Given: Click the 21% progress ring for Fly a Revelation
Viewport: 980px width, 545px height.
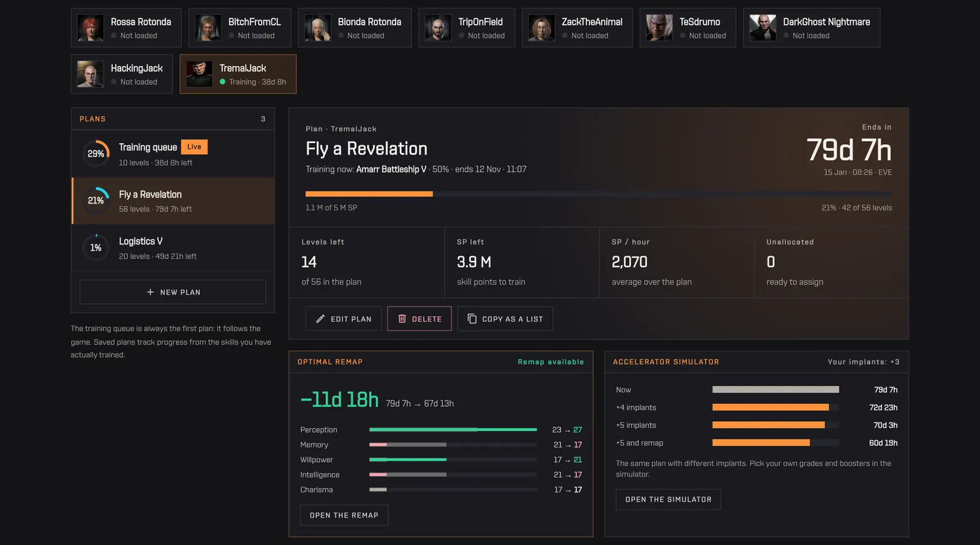Looking at the screenshot, I should [x=96, y=200].
